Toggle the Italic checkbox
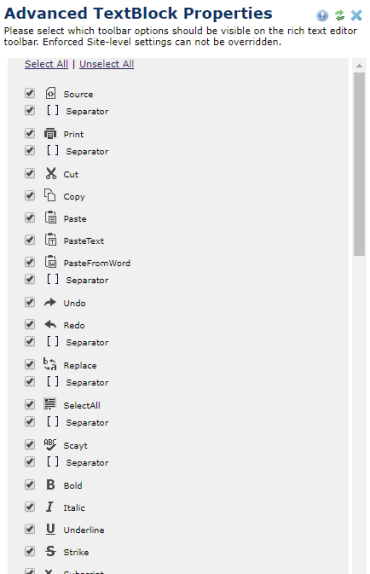Screen dimensions: 370x574 tap(30, 507)
